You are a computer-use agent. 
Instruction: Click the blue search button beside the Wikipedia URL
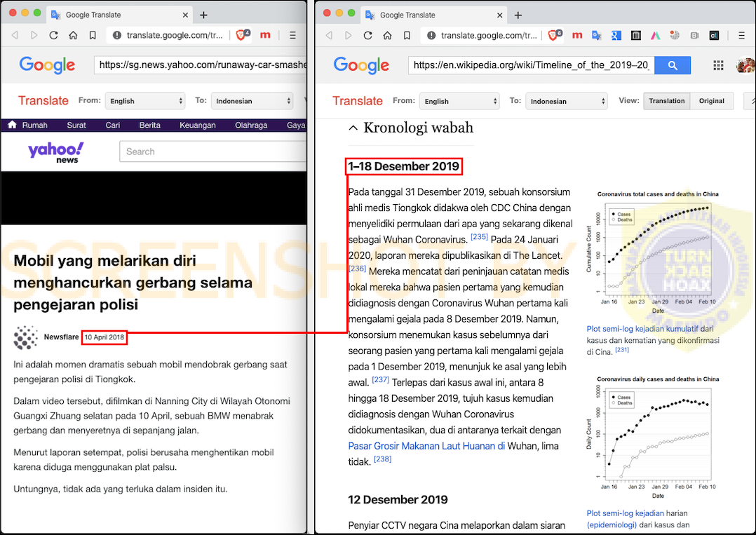673,65
